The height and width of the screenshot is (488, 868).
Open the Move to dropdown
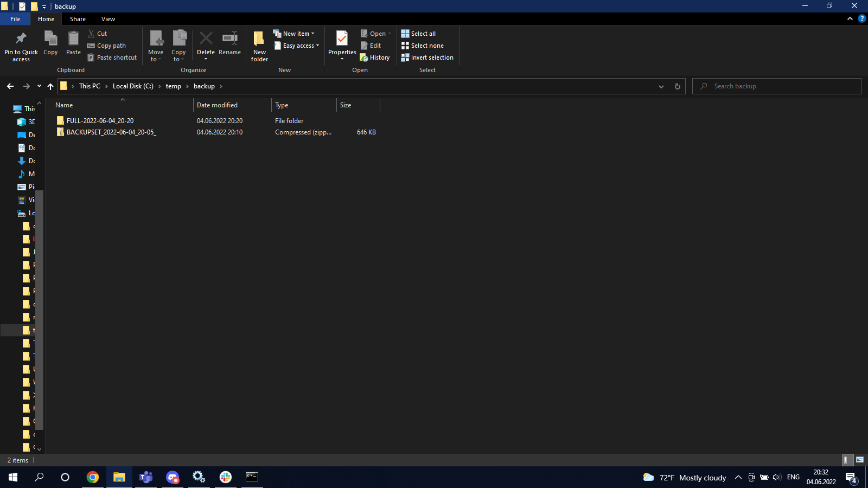click(x=156, y=56)
